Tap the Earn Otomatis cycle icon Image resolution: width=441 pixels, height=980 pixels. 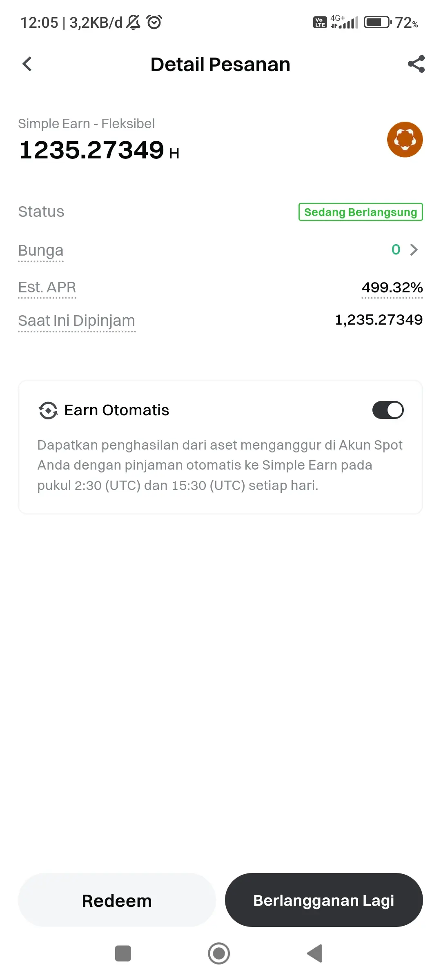tap(48, 410)
